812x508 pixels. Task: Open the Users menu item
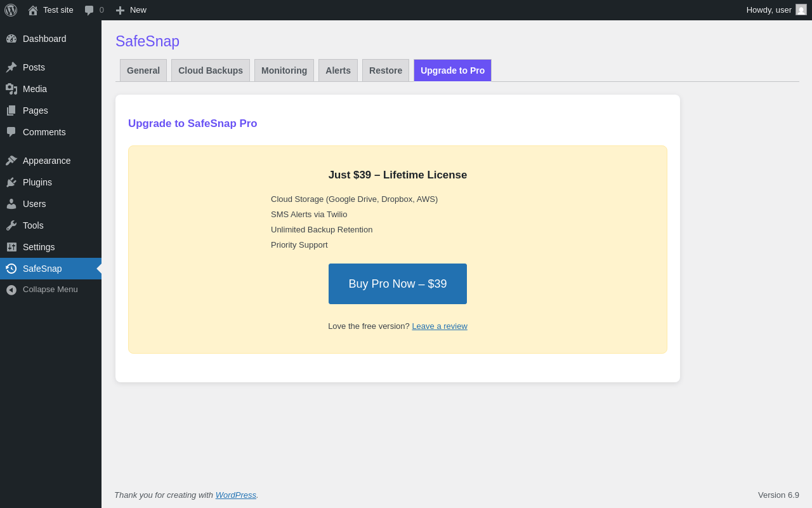coord(51,204)
